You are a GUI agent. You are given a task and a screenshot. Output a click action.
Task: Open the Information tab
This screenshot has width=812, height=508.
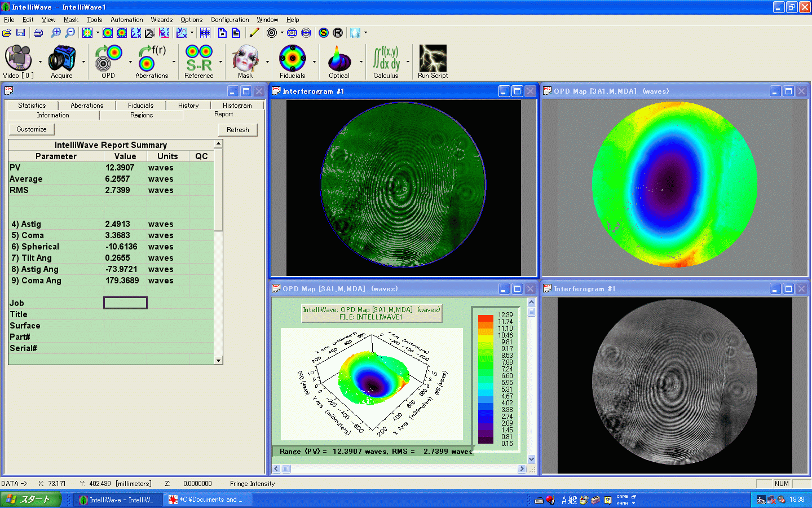53,115
